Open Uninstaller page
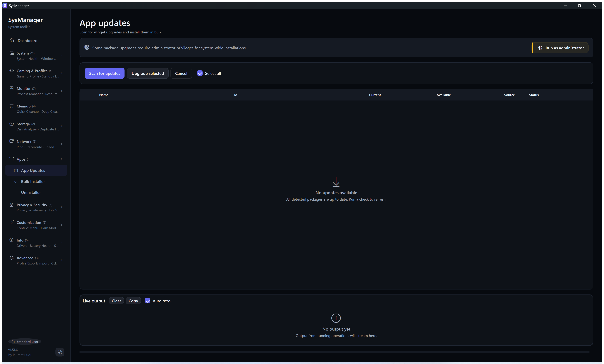 (36, 192)
